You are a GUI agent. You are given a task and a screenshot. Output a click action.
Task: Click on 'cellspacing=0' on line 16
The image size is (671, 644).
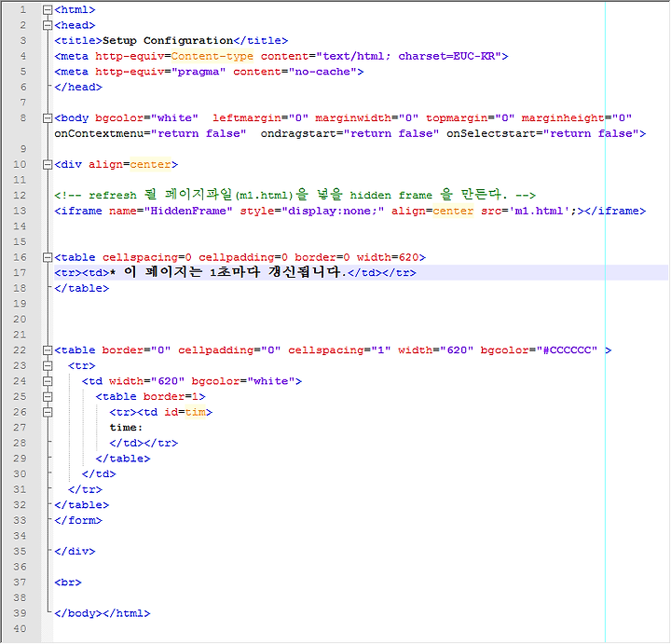coord(147,257)
